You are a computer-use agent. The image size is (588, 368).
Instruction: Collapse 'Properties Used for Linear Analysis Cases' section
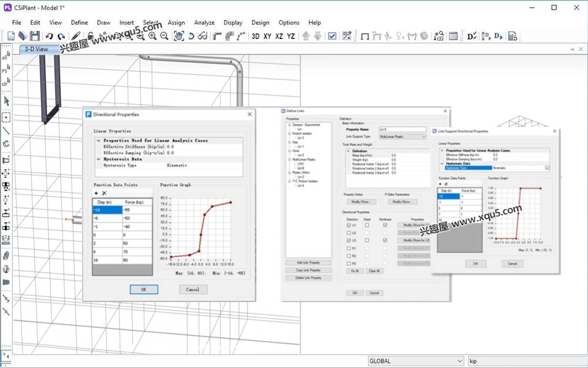pyautogui.click(x=99, y=140)
